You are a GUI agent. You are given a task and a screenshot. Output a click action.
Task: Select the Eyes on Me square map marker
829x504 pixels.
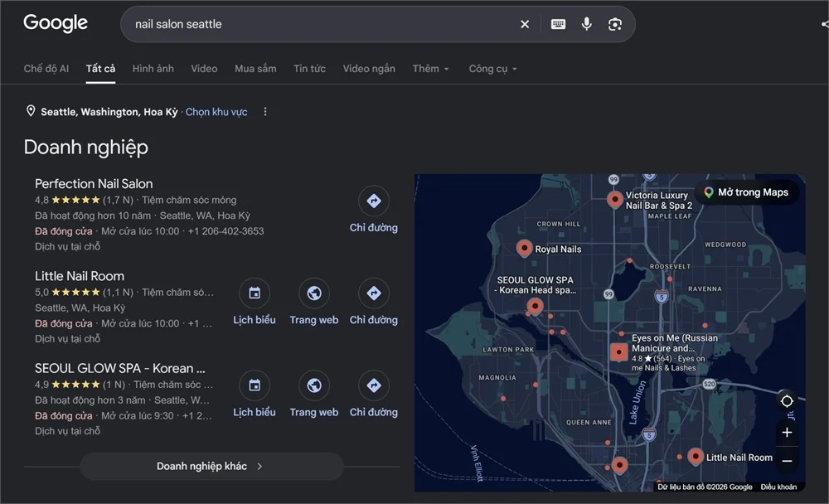pos(618,351)
